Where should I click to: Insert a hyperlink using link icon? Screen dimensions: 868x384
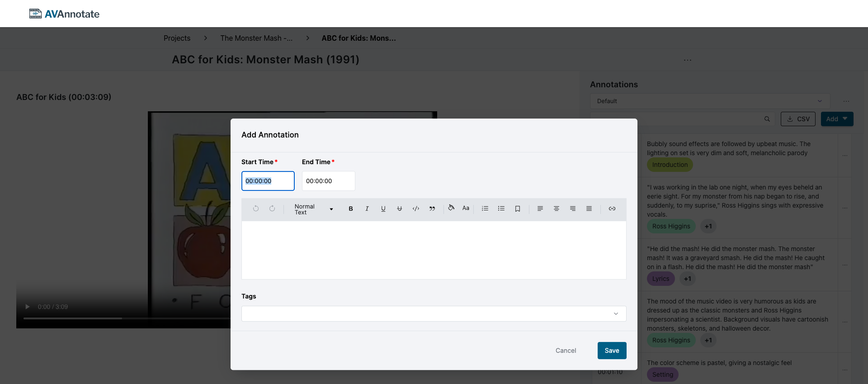click(612, 209)
